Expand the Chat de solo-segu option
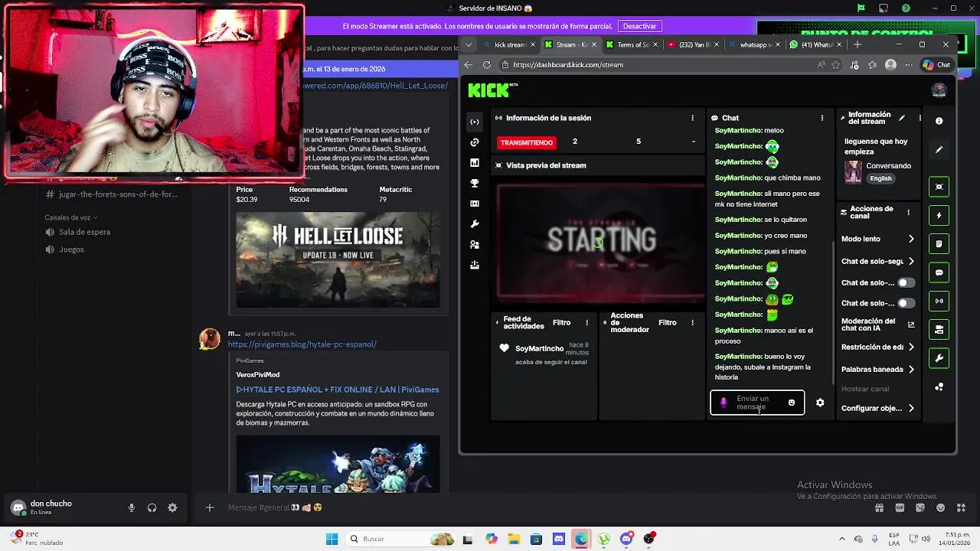980x551 pixels. (878, 261)
